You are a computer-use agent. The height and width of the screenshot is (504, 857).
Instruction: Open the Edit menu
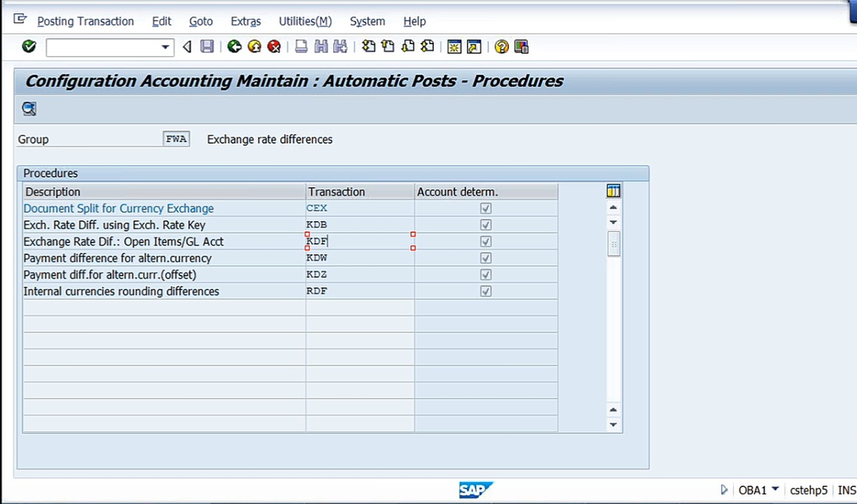pyautogui.click(x=162, y=21)
